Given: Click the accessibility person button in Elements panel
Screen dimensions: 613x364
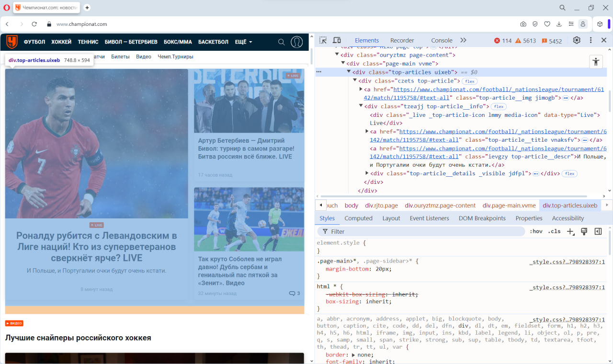Looking at the screenshot, I should tap(596, 61).
